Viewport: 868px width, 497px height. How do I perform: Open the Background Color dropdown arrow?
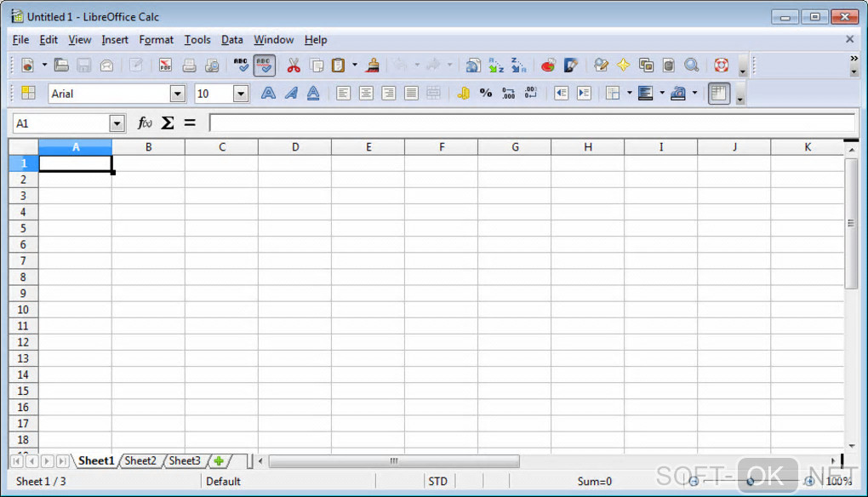pyautogui.click(x=662, y=93)
